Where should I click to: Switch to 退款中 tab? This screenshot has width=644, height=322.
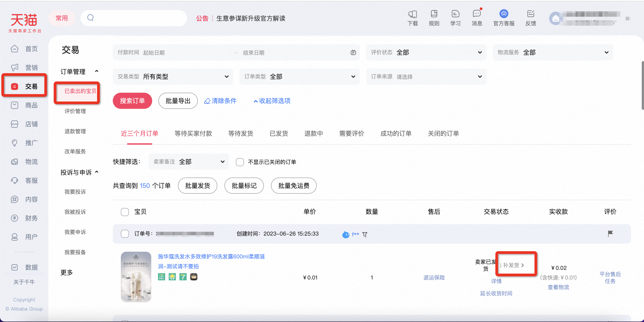[x=313, y=133]
